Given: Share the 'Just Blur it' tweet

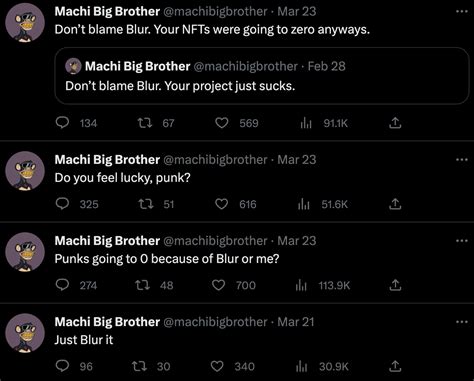Looking at the screenshot, I should 395,366.
